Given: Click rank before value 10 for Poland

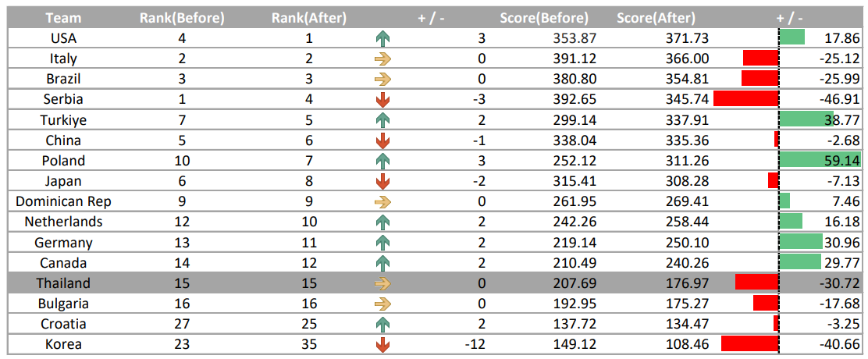Looking at the screenshot, I should pyautogui.click(x=182, y=161).
